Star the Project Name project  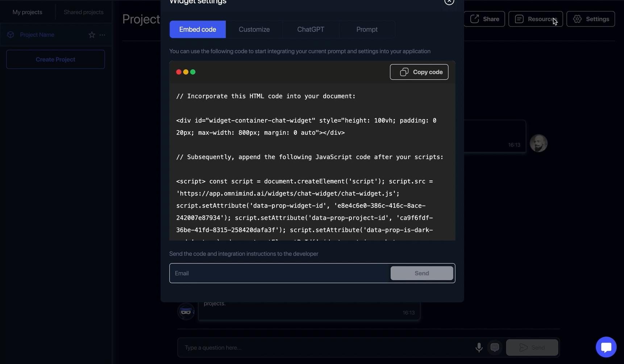(x=92, y=35)
